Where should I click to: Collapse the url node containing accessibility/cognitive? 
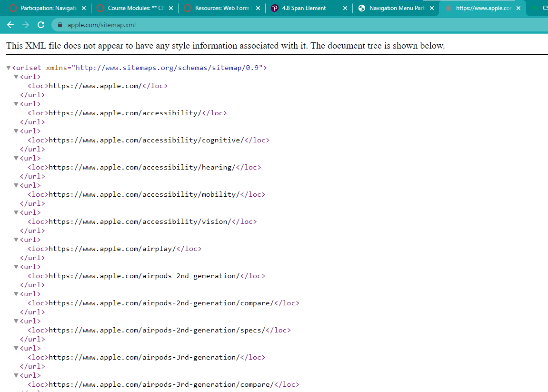point(16,131)
